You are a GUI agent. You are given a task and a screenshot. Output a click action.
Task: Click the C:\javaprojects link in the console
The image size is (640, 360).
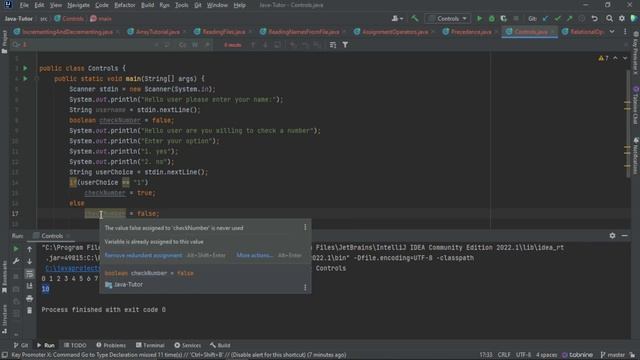point(72,268)
